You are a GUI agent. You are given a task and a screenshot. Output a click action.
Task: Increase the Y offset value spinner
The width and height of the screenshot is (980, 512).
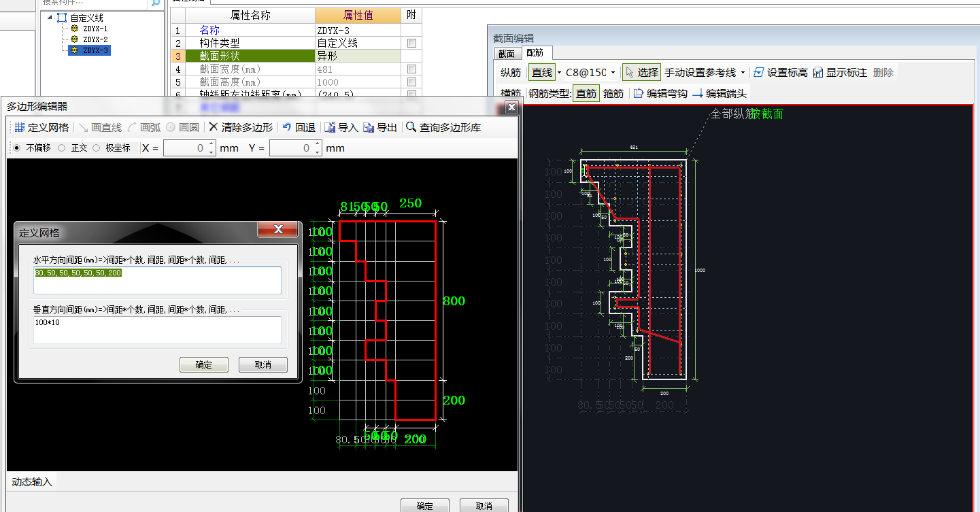coord(317,144)
